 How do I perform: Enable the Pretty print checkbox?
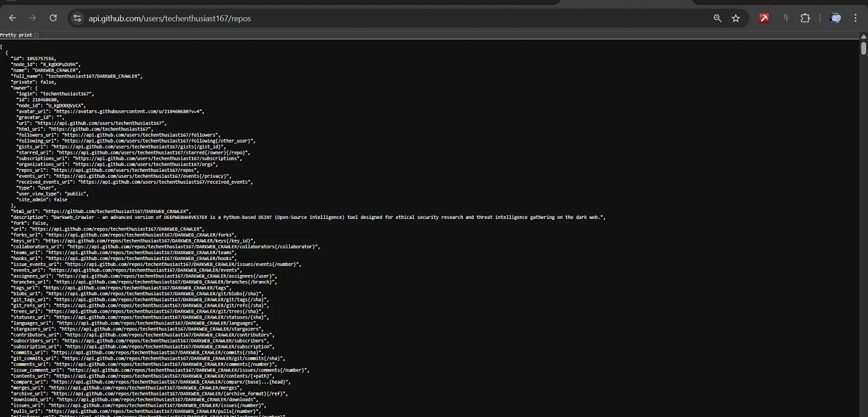pyautogui.click(x=36, y=35)
